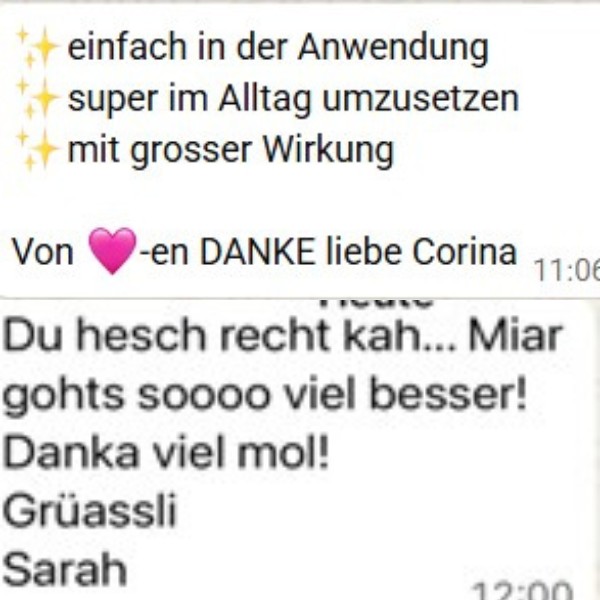The width and height of the screenshot is (600, 600).
Task: Click the name 'Corina' in the message
Action: click(x=465, y=252)
